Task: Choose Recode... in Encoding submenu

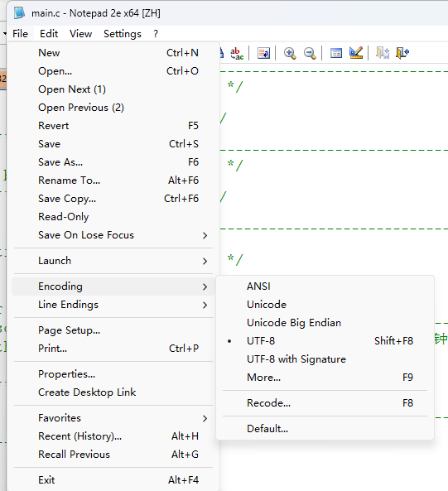Action: click(325, 402)
